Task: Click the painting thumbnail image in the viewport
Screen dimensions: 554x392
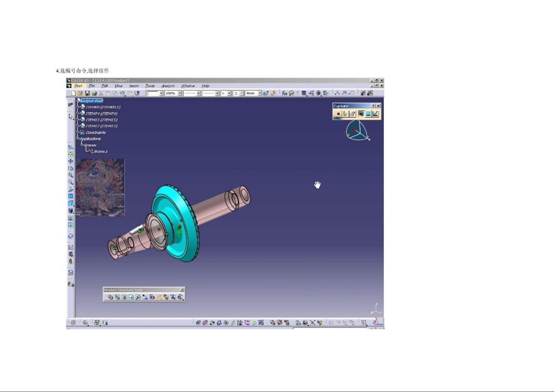Action: pos(100,187)
